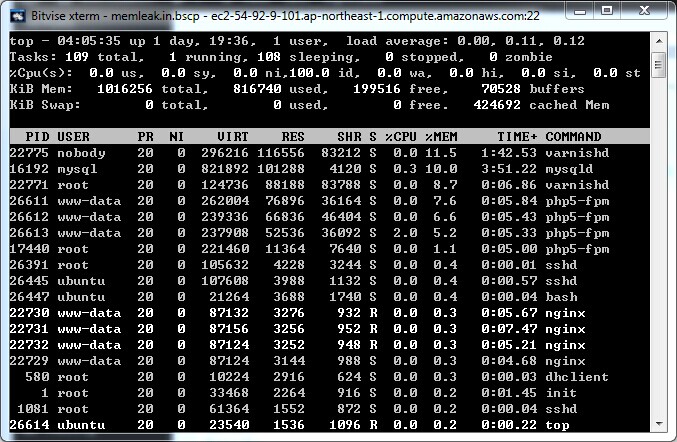Click the 116556 RES value
677x442 pixels.
[x=281, y=153]
